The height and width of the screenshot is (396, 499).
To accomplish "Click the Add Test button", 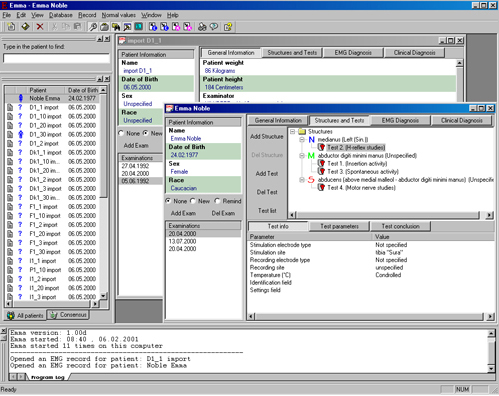I will (267, 173).
